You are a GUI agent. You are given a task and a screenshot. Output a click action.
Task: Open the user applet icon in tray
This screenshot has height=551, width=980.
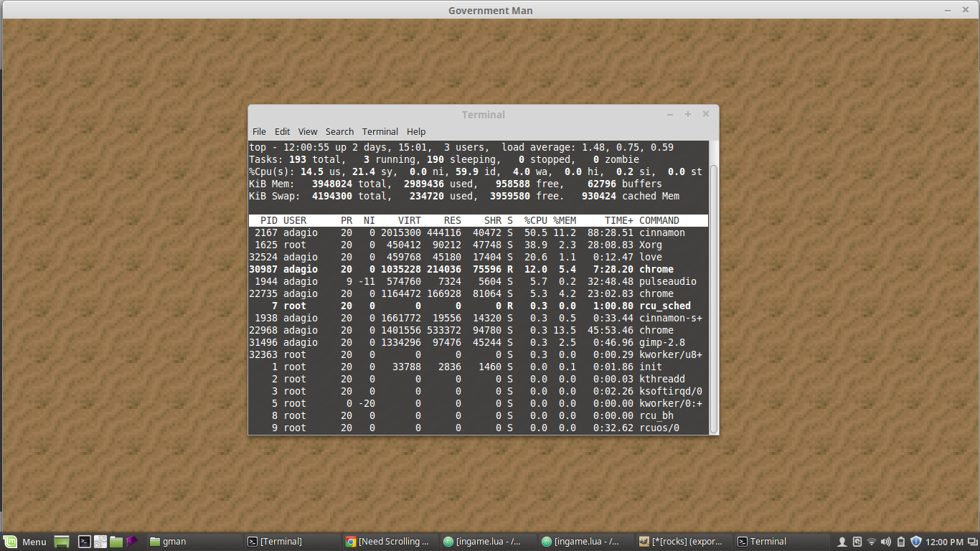[842, 542]
